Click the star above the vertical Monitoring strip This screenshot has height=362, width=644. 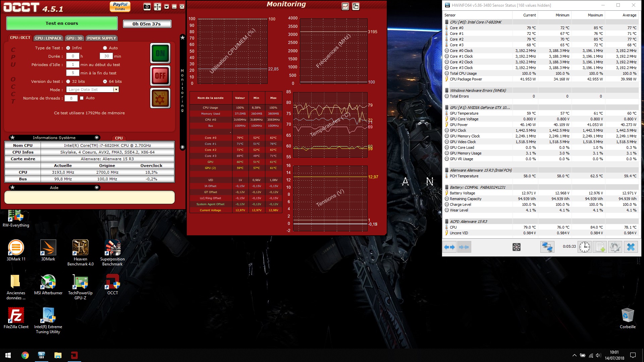click(182, 38)
